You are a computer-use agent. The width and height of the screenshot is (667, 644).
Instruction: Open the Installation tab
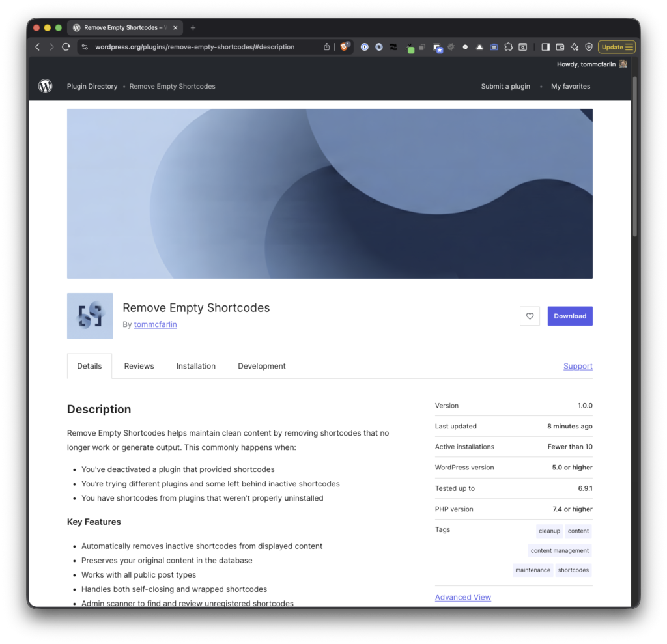point(195,366)
